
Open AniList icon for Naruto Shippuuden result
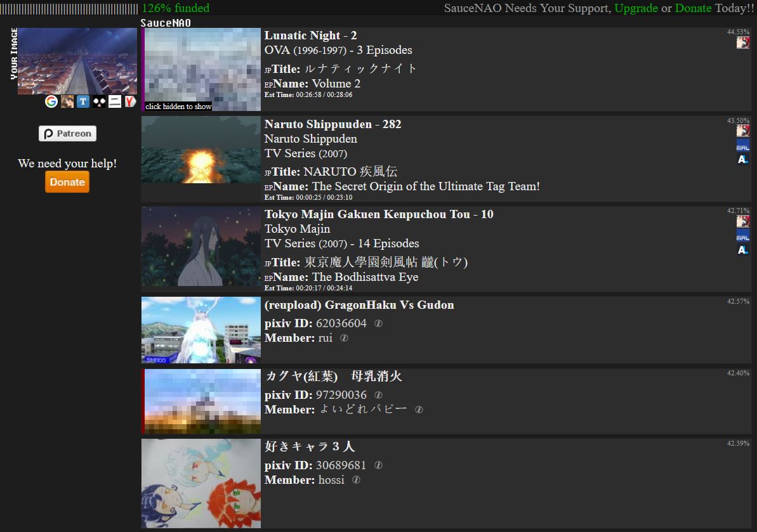743,160
